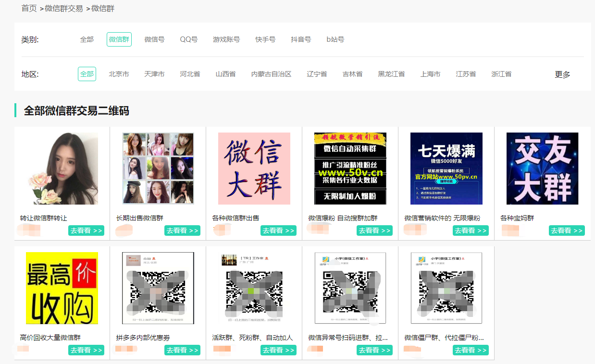Select 快手号 category filter
This screenshot has width=595, height=364.
pos(265,39)
